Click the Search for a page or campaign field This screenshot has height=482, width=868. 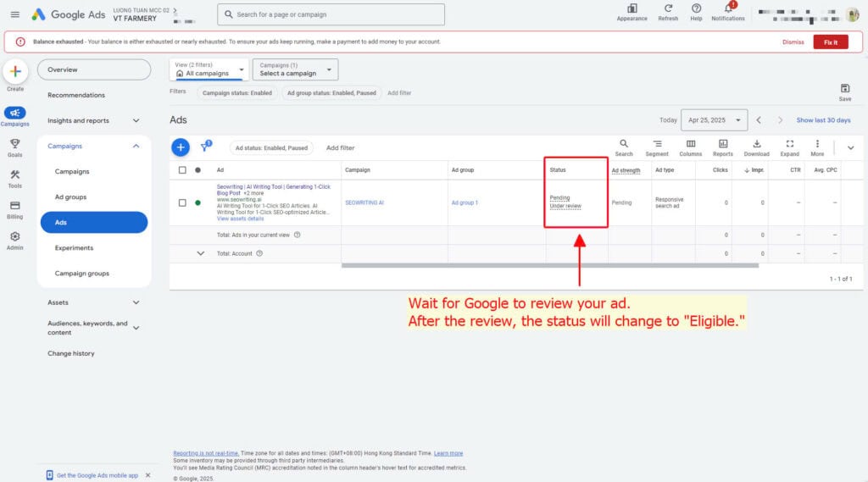331,14
